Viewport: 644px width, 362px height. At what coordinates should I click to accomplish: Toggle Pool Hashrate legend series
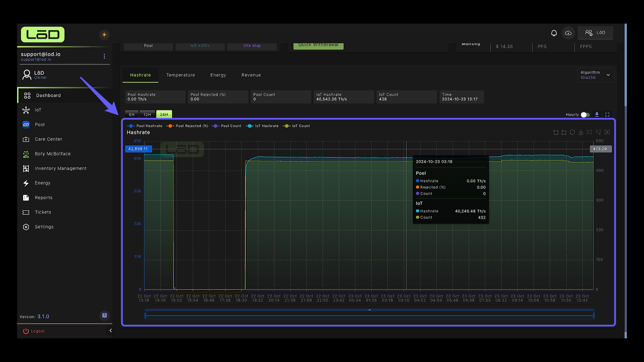point(145,126)
